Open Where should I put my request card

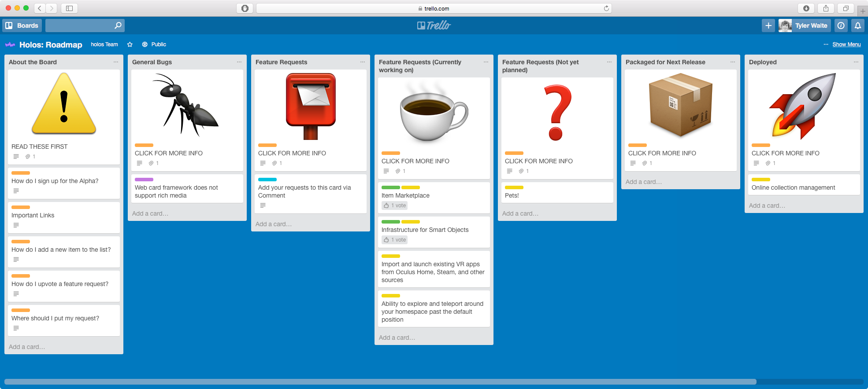point(64,320)
